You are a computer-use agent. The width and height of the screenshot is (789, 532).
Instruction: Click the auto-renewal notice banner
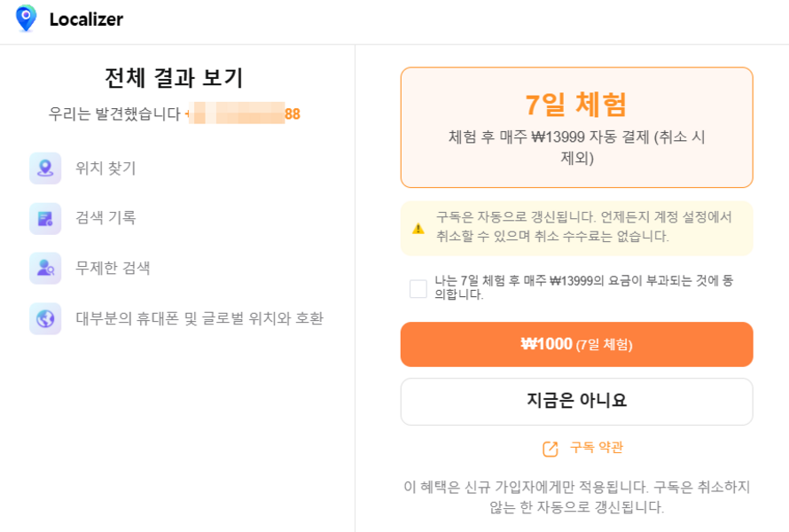[x=576, y=229]
